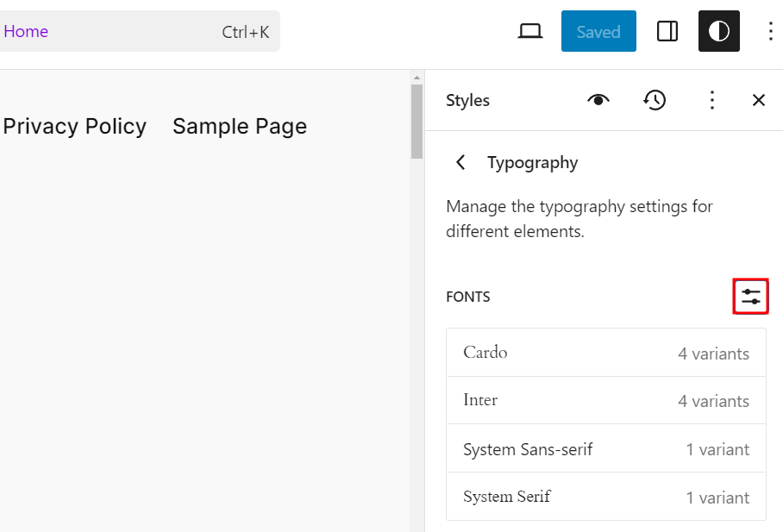783x532 pixels.
Task: Go back from Typography with the chevron
Action: pyautogui.click(x=460, y=162)
